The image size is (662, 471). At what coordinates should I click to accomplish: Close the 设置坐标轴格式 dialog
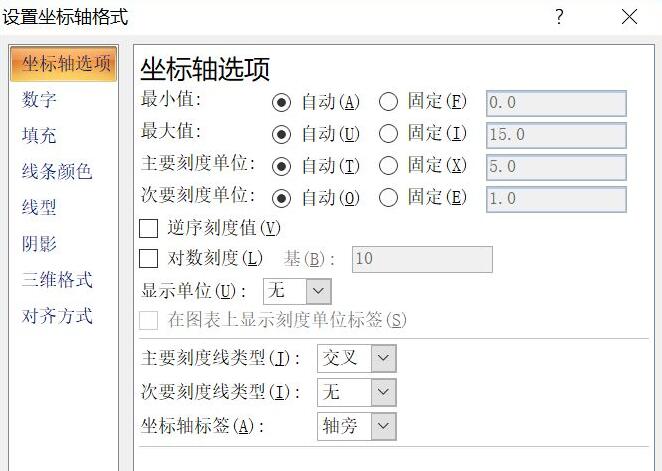629,17
